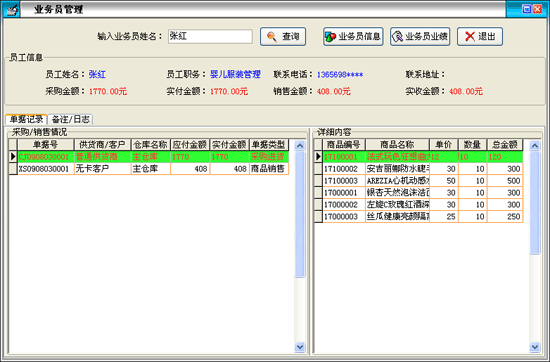Screen dimensions: 550x362
Task: Select row with order CJ0908030001
Action: click(153, 157)
